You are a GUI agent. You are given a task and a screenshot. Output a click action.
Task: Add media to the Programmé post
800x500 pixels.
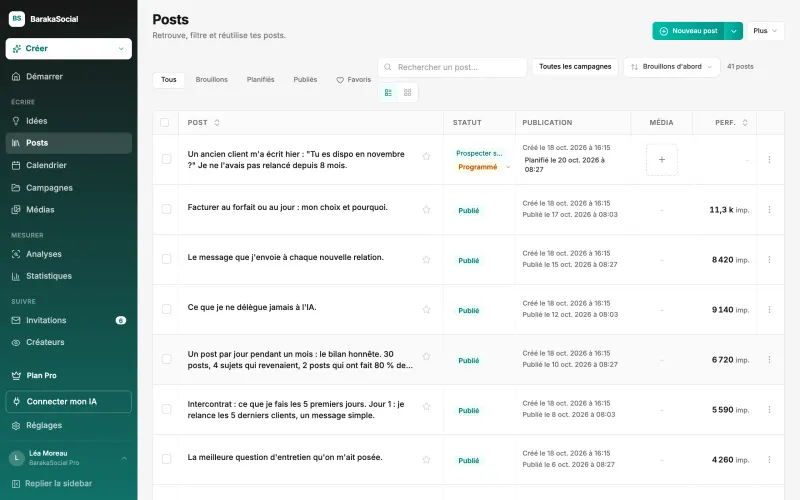pyautogui.click(x=662, y=160)
